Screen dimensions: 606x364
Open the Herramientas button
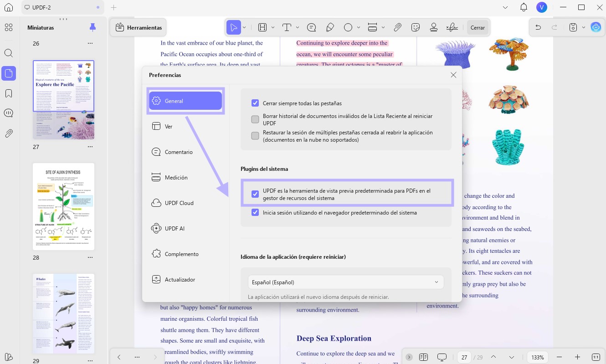click(139, 27)
